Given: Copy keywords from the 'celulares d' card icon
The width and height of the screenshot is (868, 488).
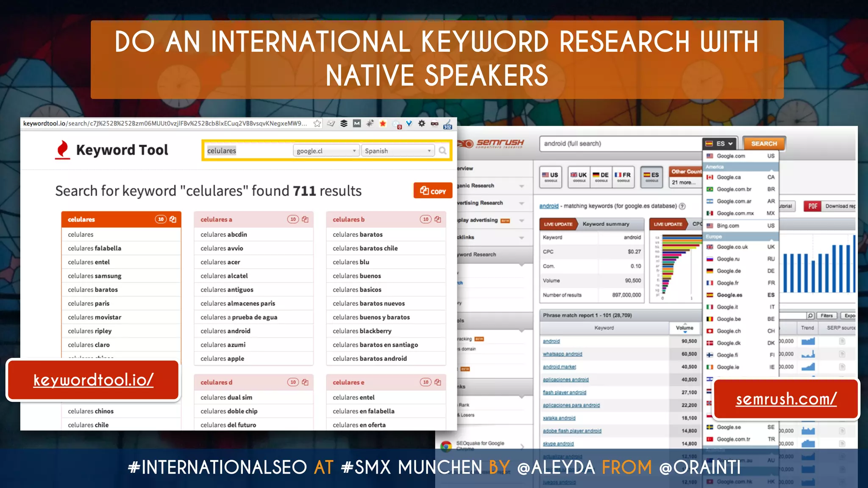Looking at the screenshot, I should 305,382.
